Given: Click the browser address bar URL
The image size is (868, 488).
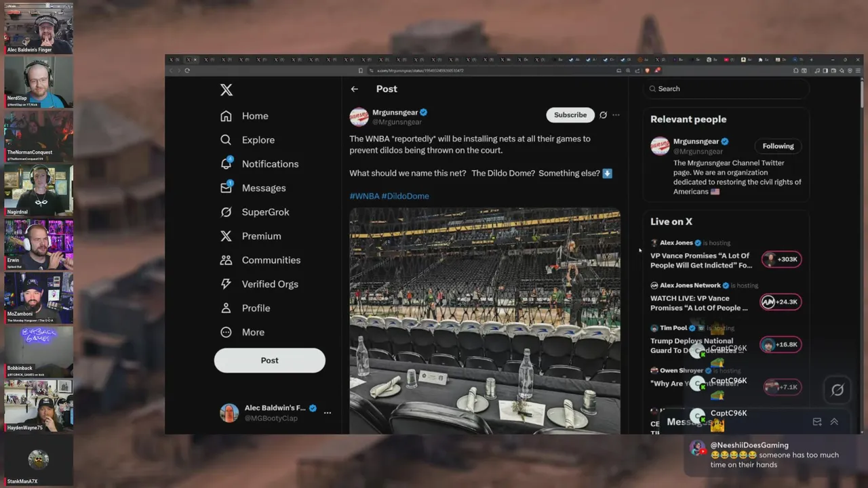Looking at the screenshot, I should click(x=420, y=70).
